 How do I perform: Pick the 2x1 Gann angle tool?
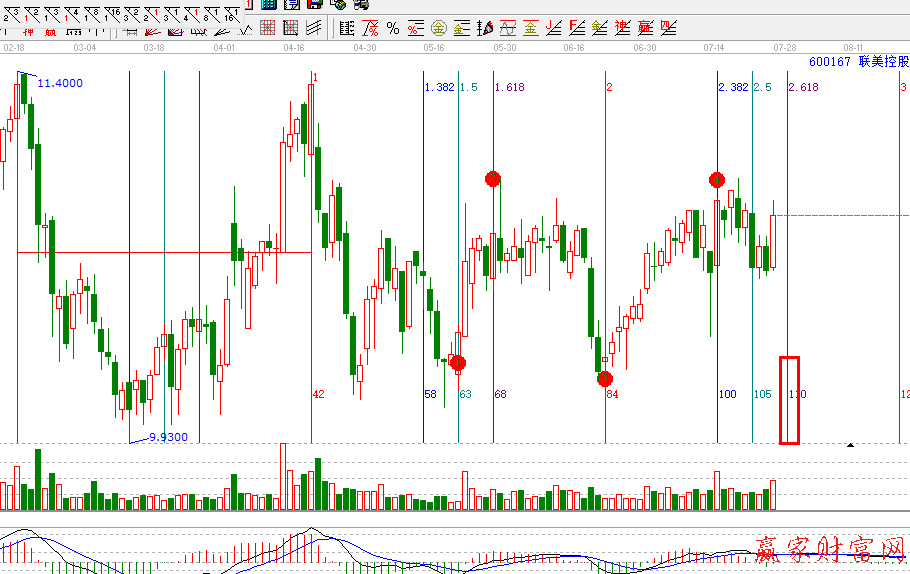point(152,11)
